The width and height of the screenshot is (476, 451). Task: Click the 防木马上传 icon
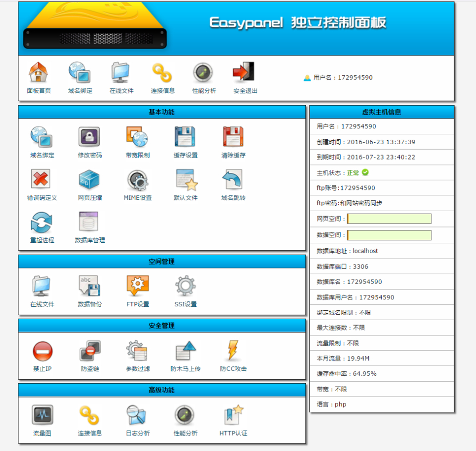pyautogui.click(x=186, y=351)
